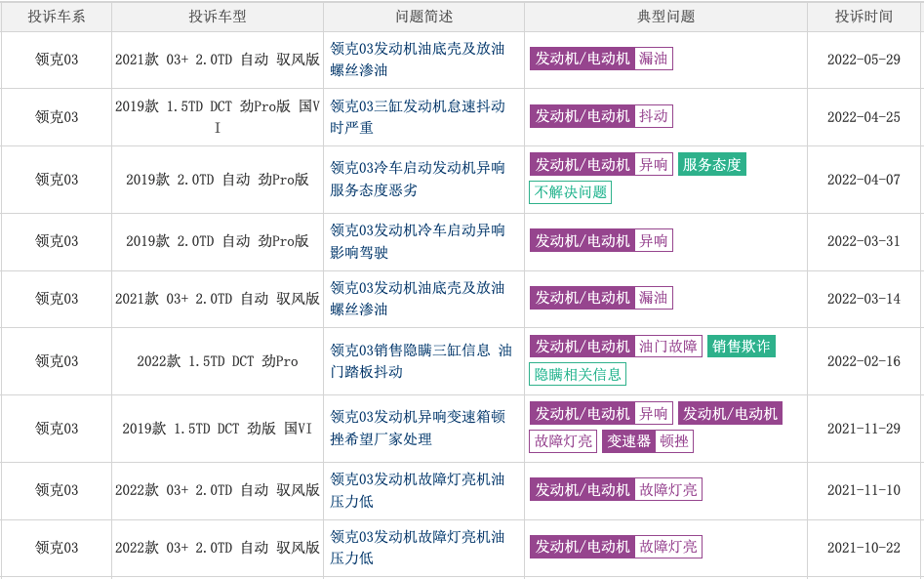Select the date cell 2022-05-29

tap(864, 60)
